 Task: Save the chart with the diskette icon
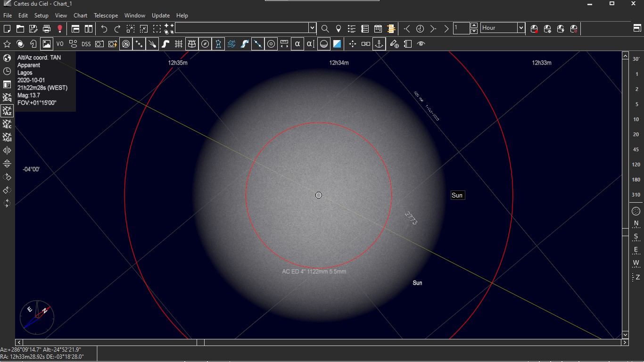click(x=33, y=29)
